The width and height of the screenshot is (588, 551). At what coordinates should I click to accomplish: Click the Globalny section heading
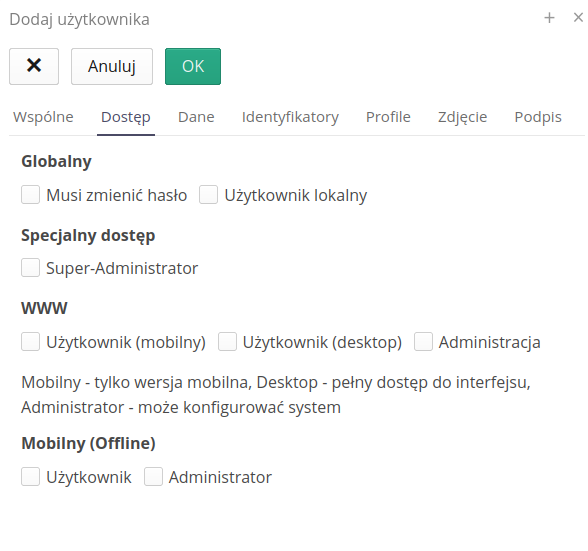(x=56, y=162)
